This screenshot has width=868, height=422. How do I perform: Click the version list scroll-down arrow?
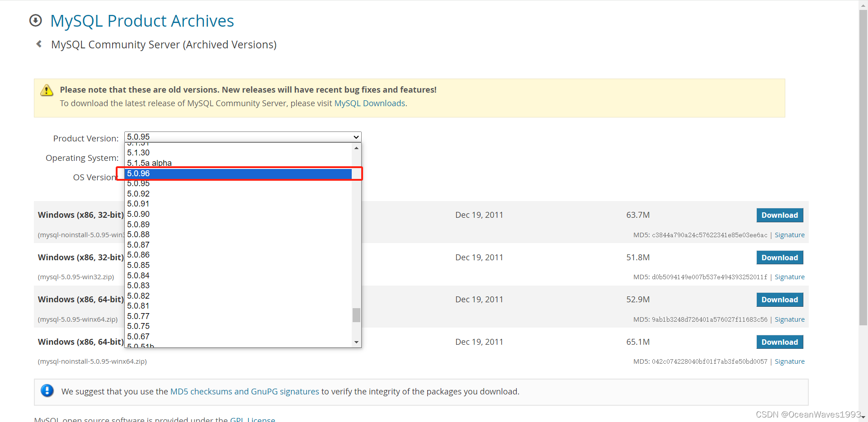point(356,342)
